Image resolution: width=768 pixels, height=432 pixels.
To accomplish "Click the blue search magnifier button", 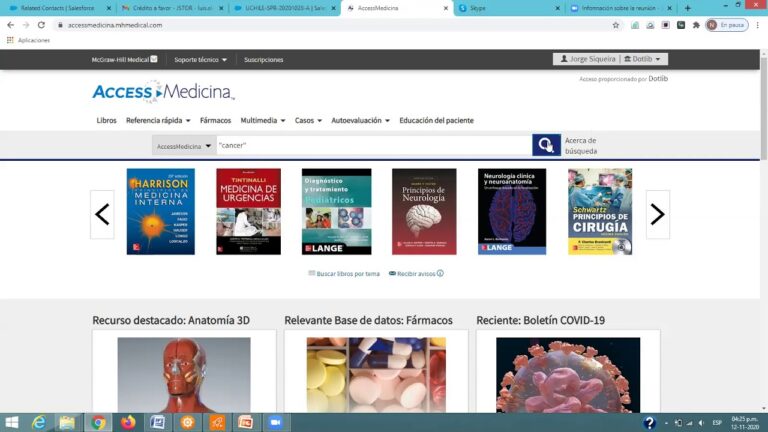I will (x=546, y=145).
